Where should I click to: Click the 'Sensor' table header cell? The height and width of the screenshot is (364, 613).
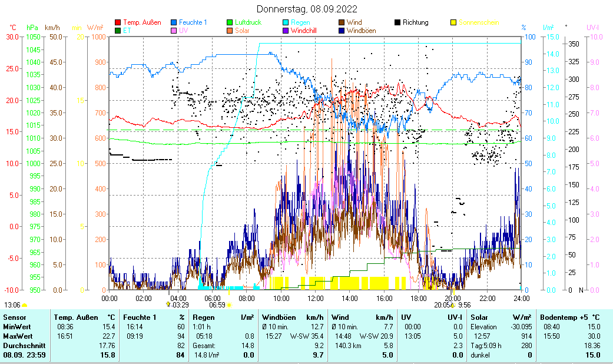point(15,317)
